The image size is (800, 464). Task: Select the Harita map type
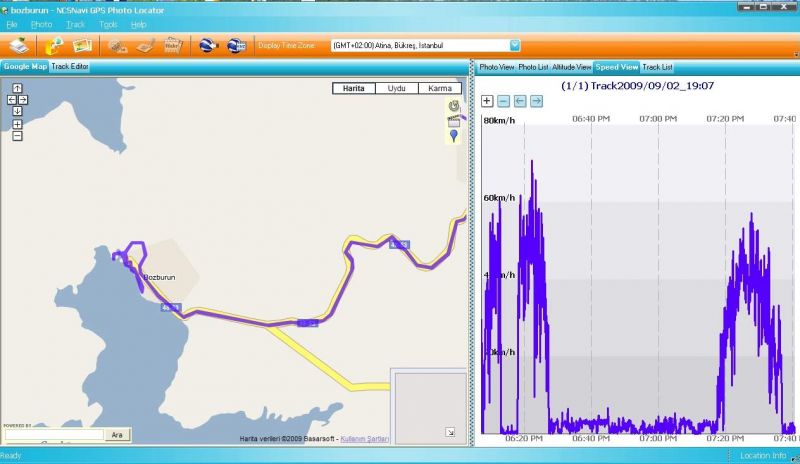[x=353, y=89]
